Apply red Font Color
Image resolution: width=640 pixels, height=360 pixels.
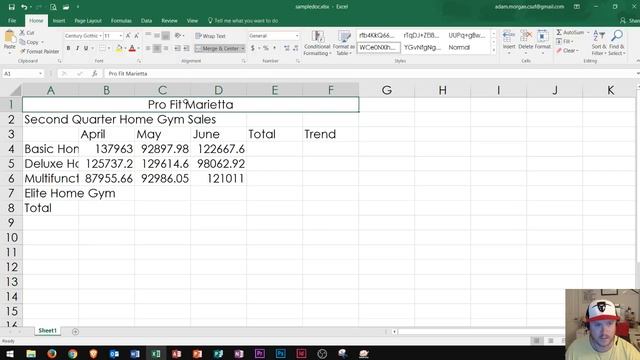pos(132,48)
